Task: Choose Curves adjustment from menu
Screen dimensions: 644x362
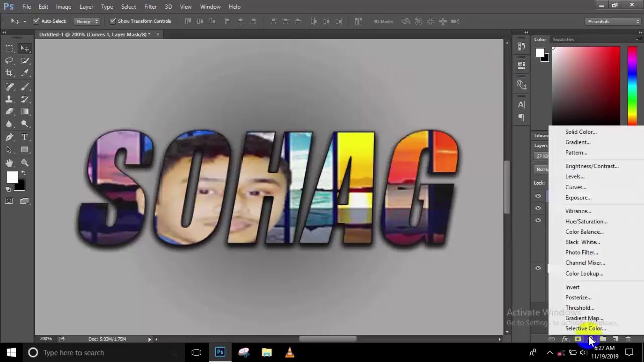Action: (x=576, y=187)
